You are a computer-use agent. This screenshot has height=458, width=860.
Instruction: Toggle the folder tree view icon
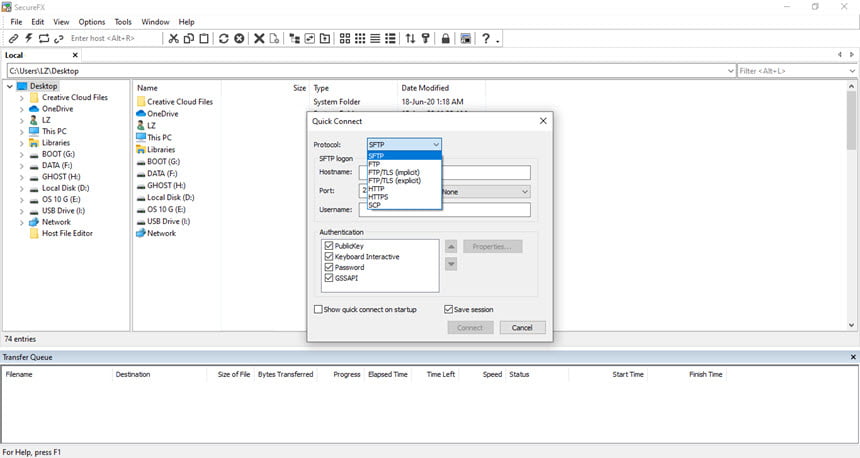pyautogui.click(x=295, y=38)
